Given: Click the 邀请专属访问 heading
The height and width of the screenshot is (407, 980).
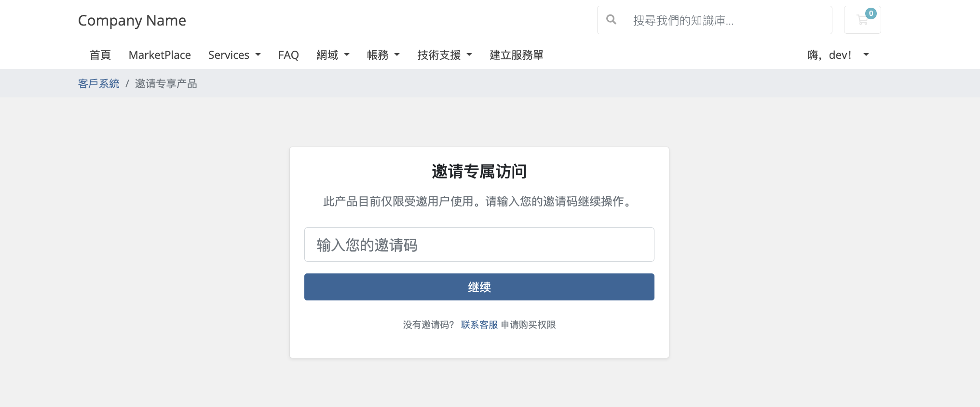Looking at the screenshot, I should (479, 171).
